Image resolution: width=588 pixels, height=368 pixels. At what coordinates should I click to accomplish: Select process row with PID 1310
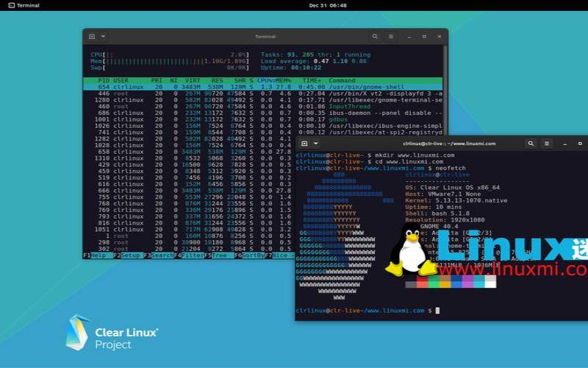pyautogui.click(x=189, y=158)
